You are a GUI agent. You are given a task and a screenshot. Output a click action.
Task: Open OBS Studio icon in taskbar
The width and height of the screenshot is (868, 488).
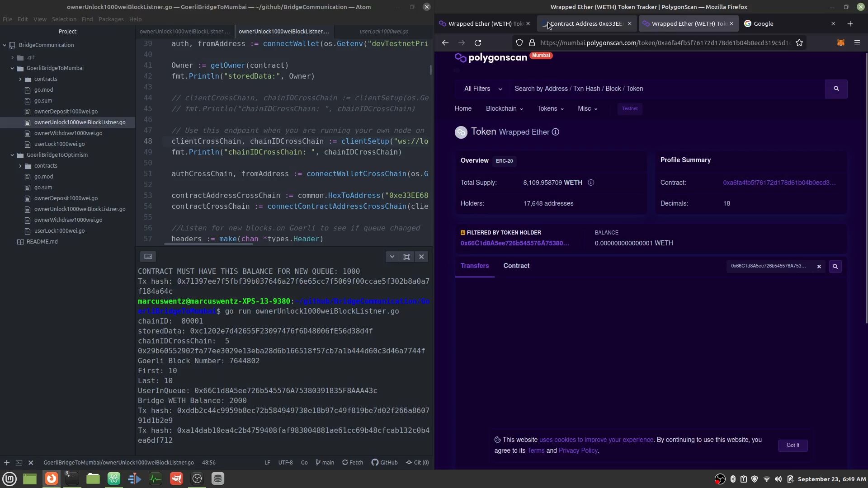197,479
